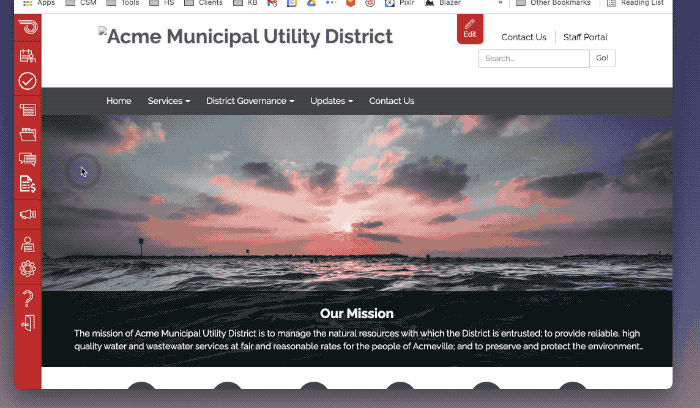Viewport: 700px width, 408px height.
Task: Click the Acme Municipal Utility District title
Action: 246,37
